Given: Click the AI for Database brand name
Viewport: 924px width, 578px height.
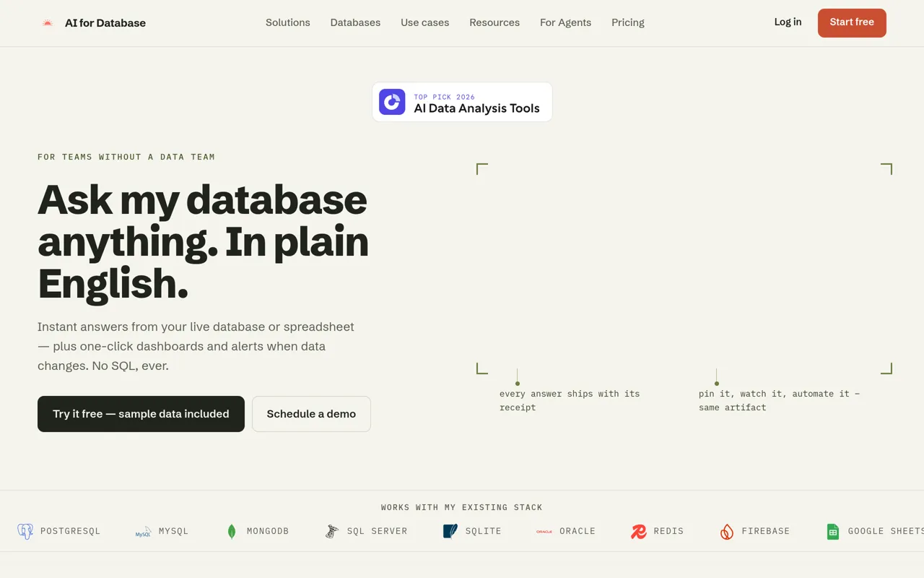Looking at the screenshot, I should point(105,23).
